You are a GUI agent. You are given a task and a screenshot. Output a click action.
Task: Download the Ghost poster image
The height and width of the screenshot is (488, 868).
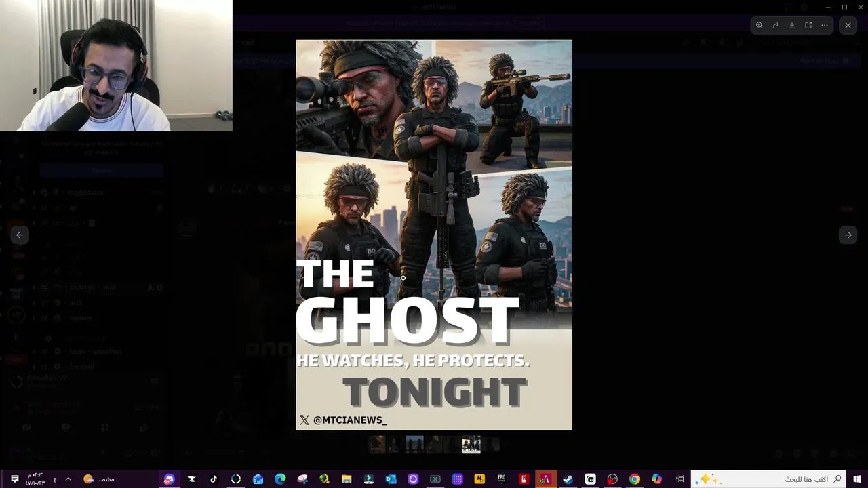pyautogui.click(x=792, y=25)
